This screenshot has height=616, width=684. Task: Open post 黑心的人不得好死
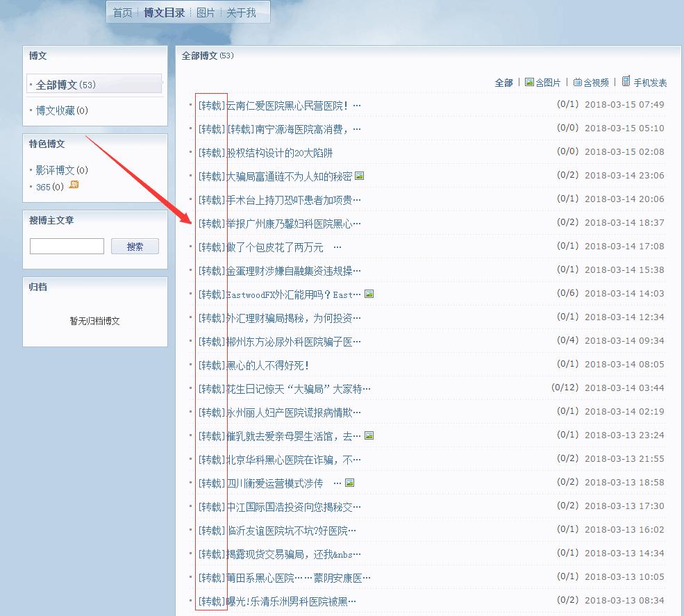pyautogui.click(x=253, y=365)
